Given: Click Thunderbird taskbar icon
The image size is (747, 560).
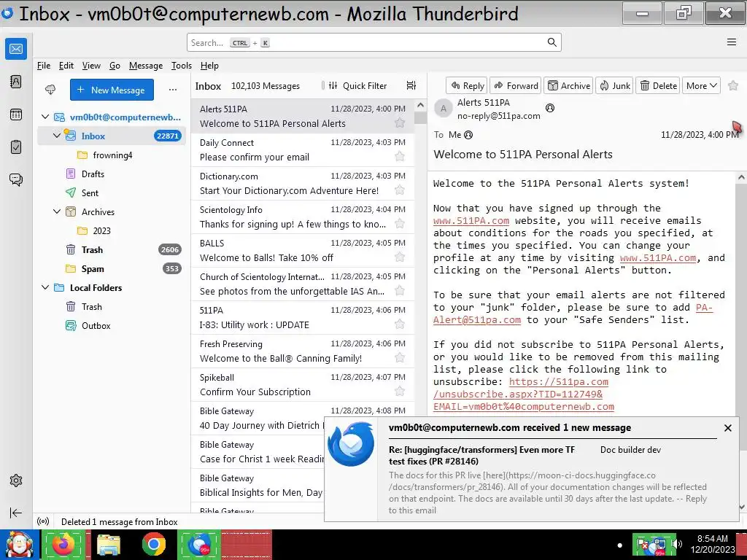Looking at the screenshot, I should click(198, 544).
